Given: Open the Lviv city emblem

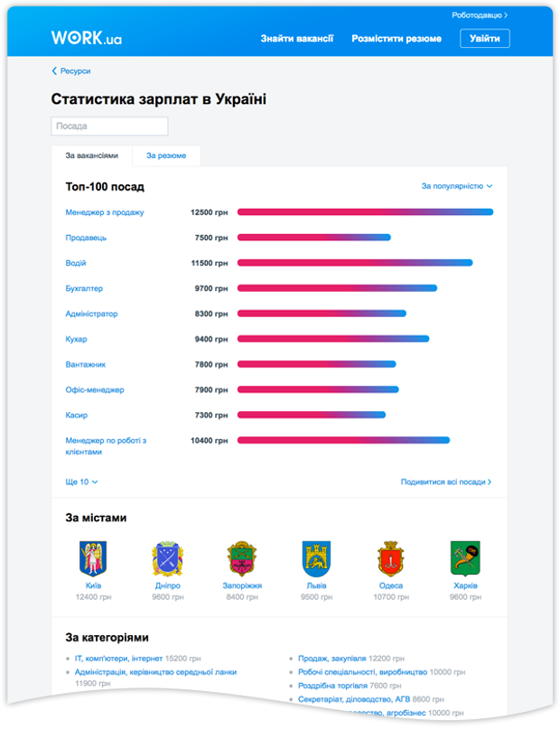Looking at the screenshot, I should tap(316, 559).
